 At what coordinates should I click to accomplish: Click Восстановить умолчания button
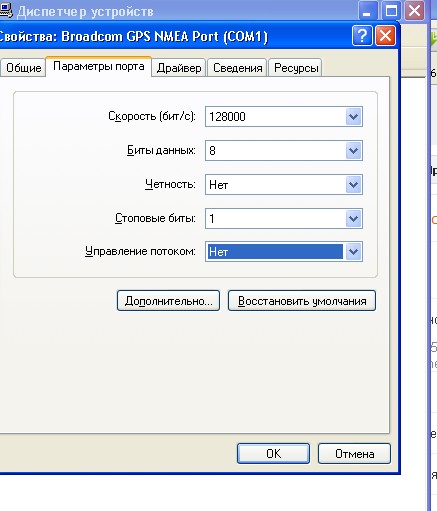point(302,301)
